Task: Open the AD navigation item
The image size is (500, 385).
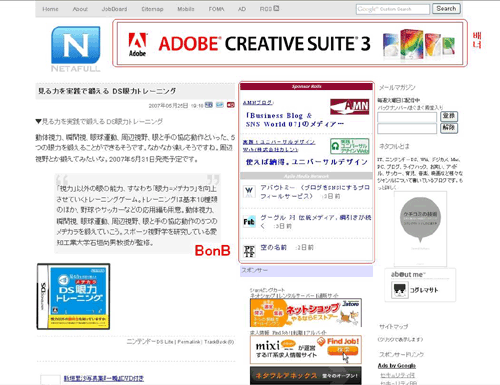Action: [242, 9]
